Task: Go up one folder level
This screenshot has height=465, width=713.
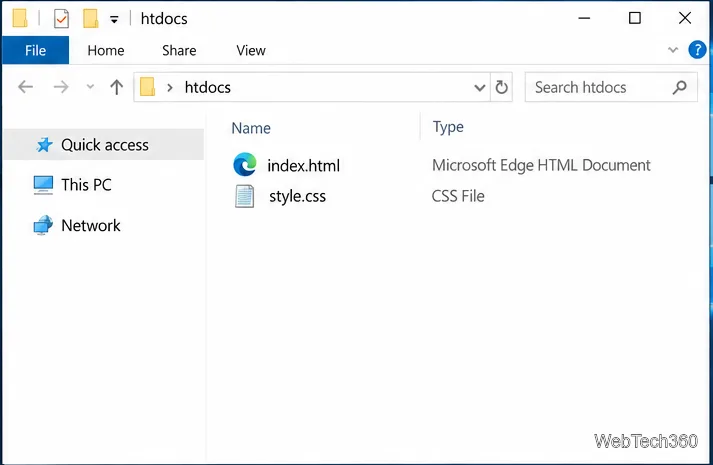Action: coord(116,87)
